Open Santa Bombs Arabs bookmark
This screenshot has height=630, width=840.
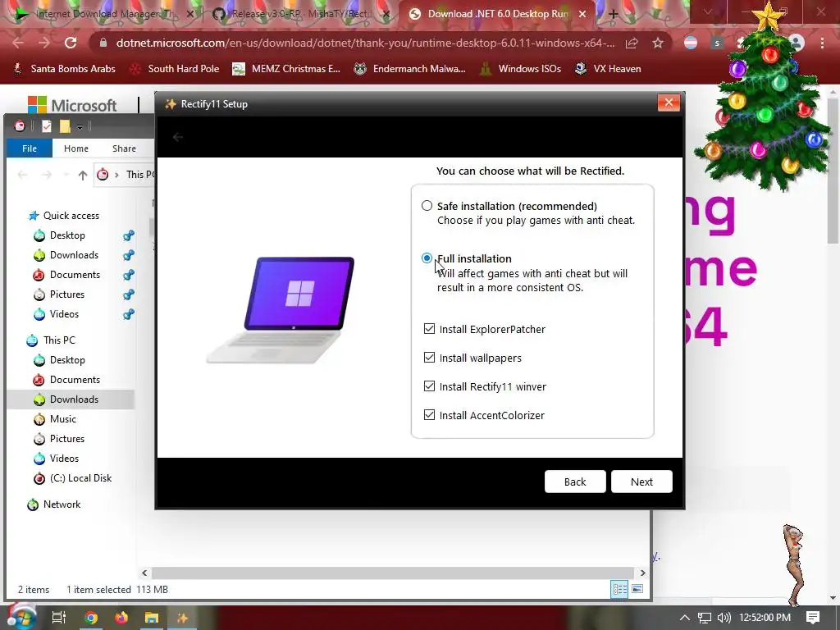(64, 69)
